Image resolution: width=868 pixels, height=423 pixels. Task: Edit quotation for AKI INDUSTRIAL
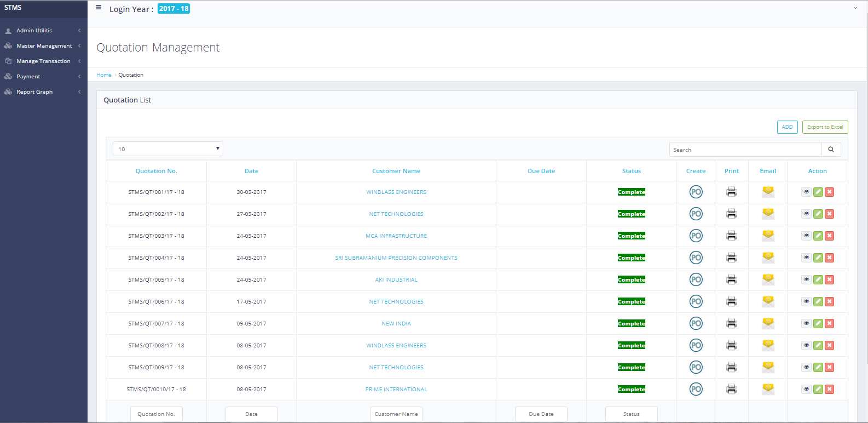(x=818, y=279)
